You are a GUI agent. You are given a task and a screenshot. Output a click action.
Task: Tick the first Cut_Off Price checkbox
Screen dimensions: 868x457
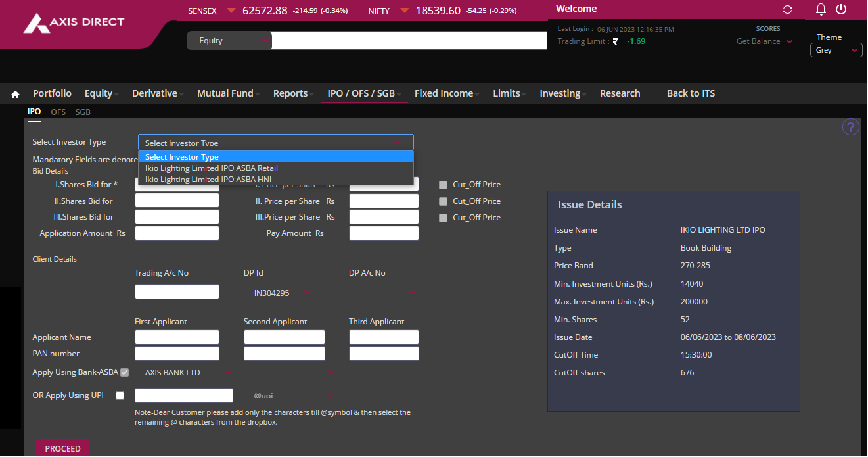444,185
